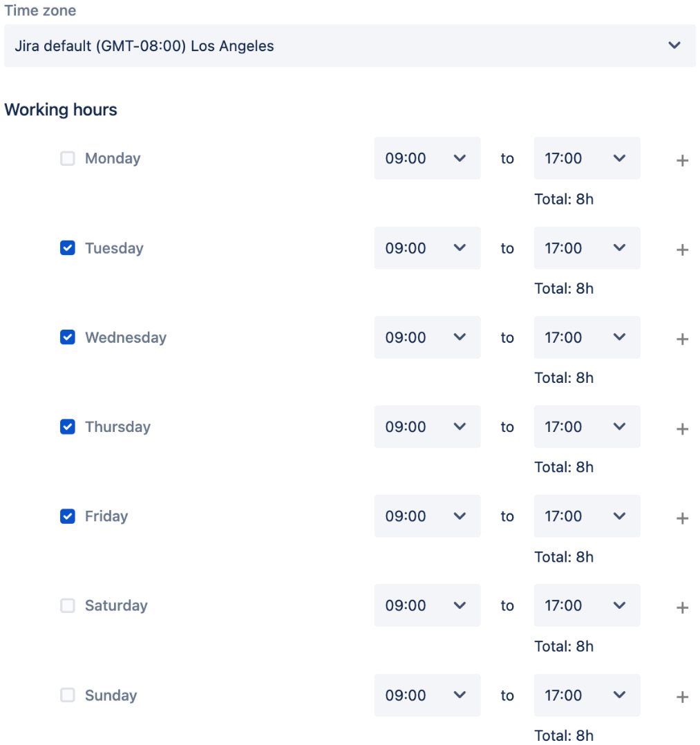Image resolution: width=700 pixels, height=745 pixels.
Task: Add another interval for Wednesday
Action: pos(682,339)
